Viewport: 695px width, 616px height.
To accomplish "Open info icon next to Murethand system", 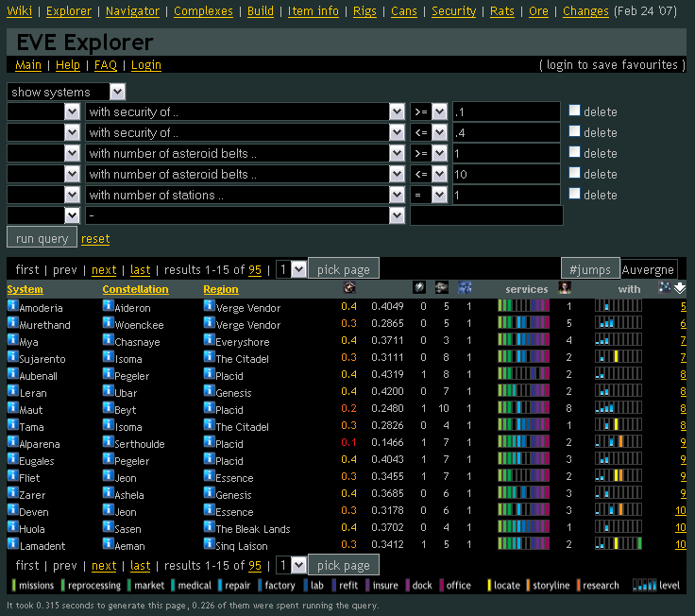I will 13,323.
